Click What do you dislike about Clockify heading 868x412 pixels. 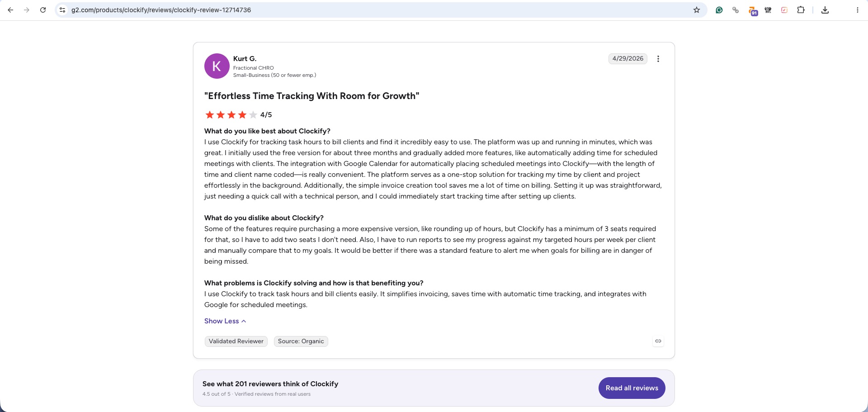[264, 218]
